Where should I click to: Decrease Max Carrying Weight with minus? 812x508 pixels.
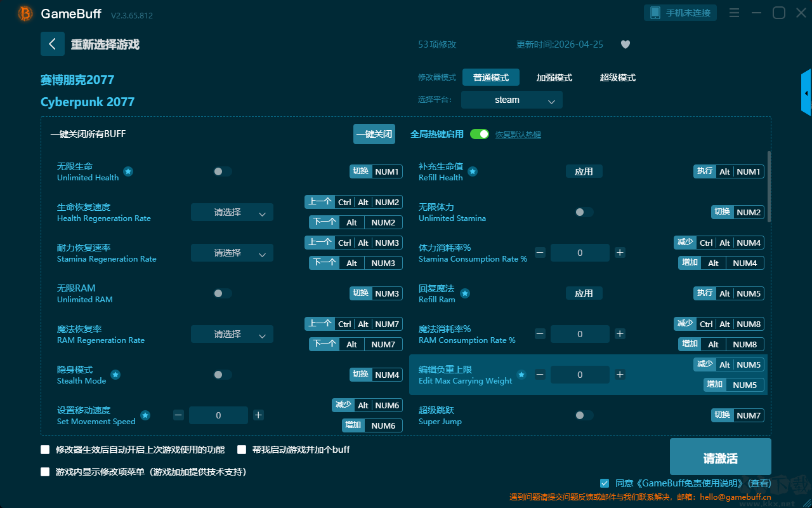click(x=540, y=375)
